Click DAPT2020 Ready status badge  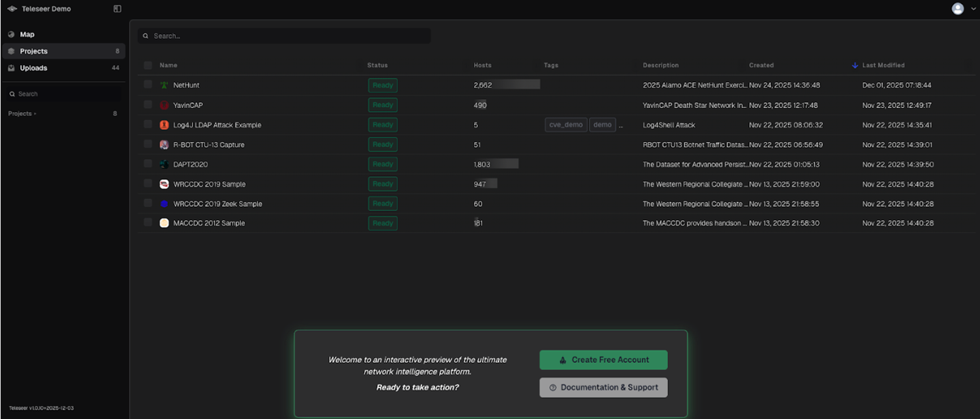pyautogui.click(x=383, y=165)
